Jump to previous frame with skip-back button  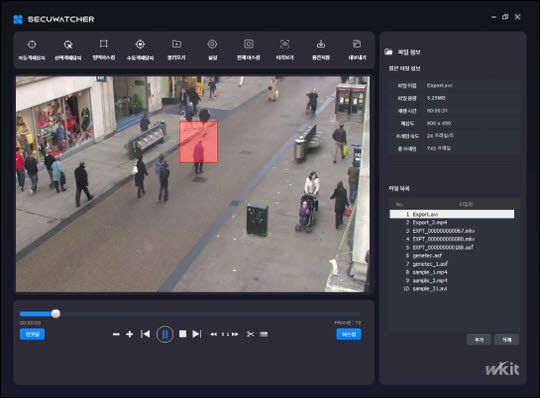pyautogui.click(x=145, y=334)
